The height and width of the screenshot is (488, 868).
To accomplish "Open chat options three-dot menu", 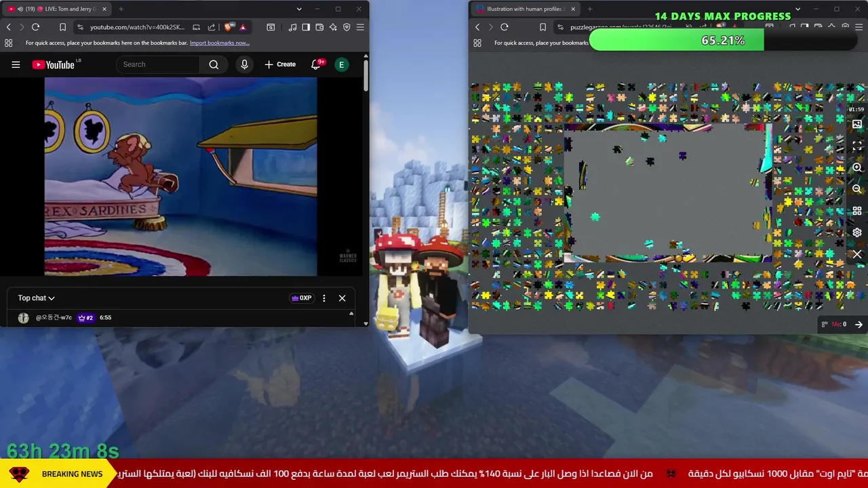I will (x=324, y=298).
